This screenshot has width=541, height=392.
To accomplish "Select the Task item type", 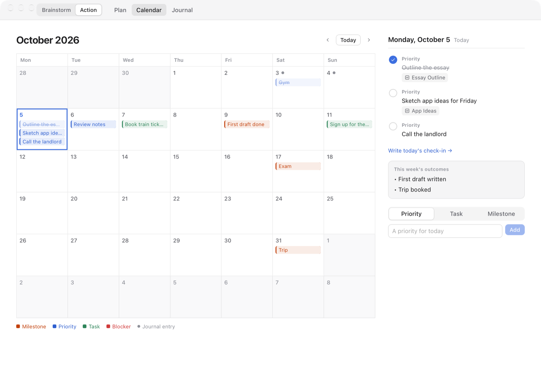I will 456,214.
